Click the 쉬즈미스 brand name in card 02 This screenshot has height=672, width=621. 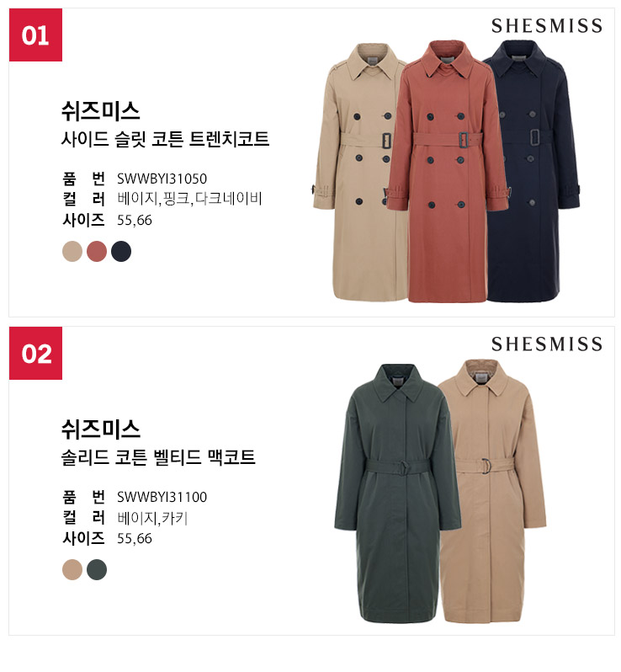tap(101, 429)
